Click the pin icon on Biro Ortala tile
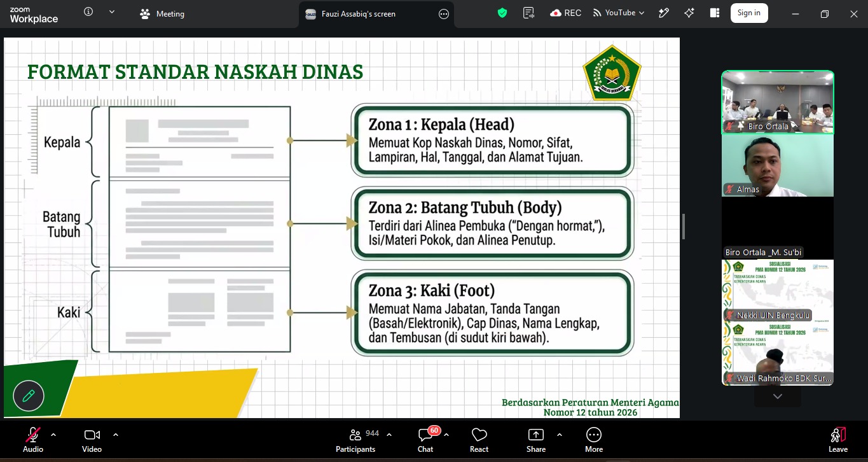This screenshot has width=868, height=462. [x=741, y=127]
